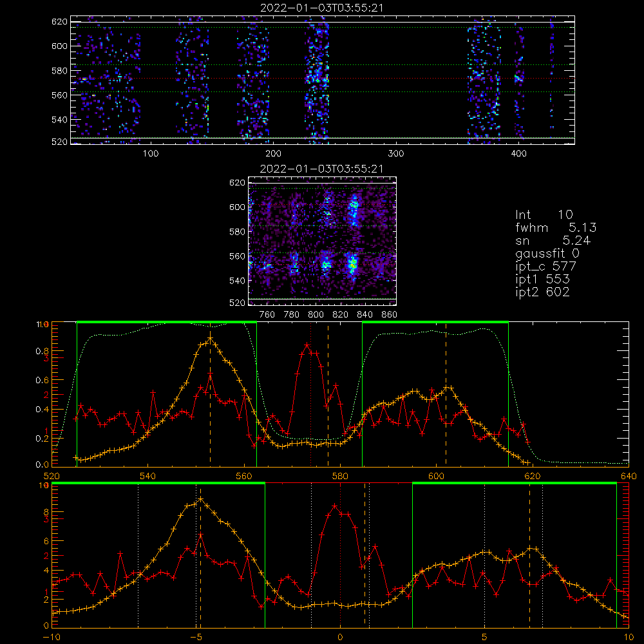Click the bright cluster near x=235 in top image

pos(317,77)
